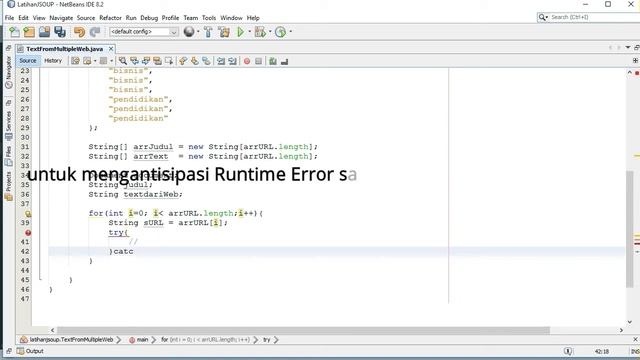Open the editor toolbar Back button dropdown arrow

coord(95,61)
